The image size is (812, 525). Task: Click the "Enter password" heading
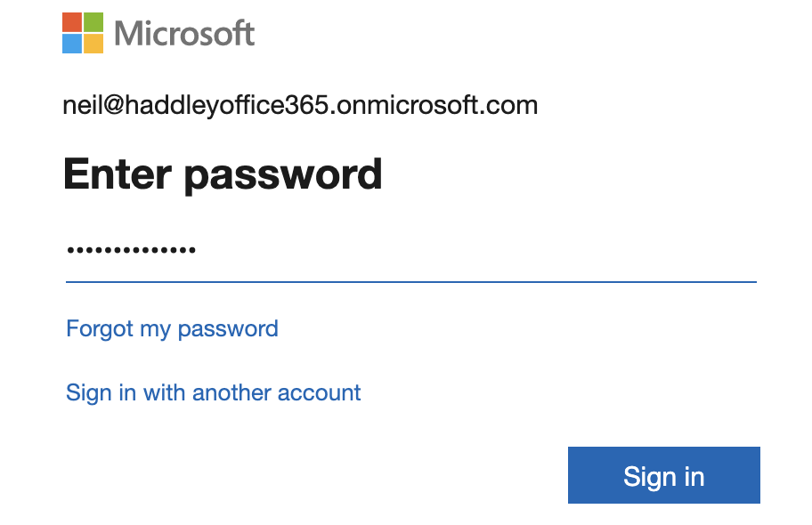point(223,174)
